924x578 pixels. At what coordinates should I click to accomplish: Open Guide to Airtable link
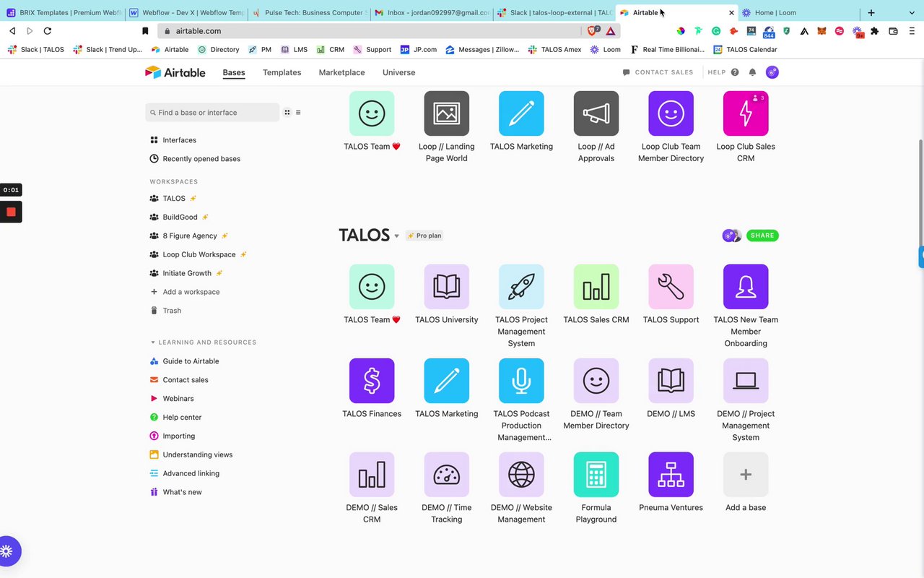(184, 361)
